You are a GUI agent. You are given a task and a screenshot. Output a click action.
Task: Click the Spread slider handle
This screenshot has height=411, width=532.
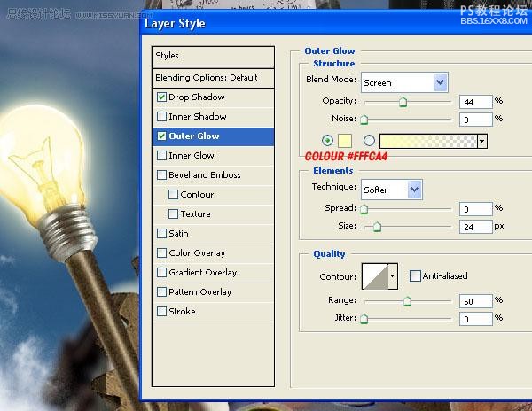click(x=364, y=209)
